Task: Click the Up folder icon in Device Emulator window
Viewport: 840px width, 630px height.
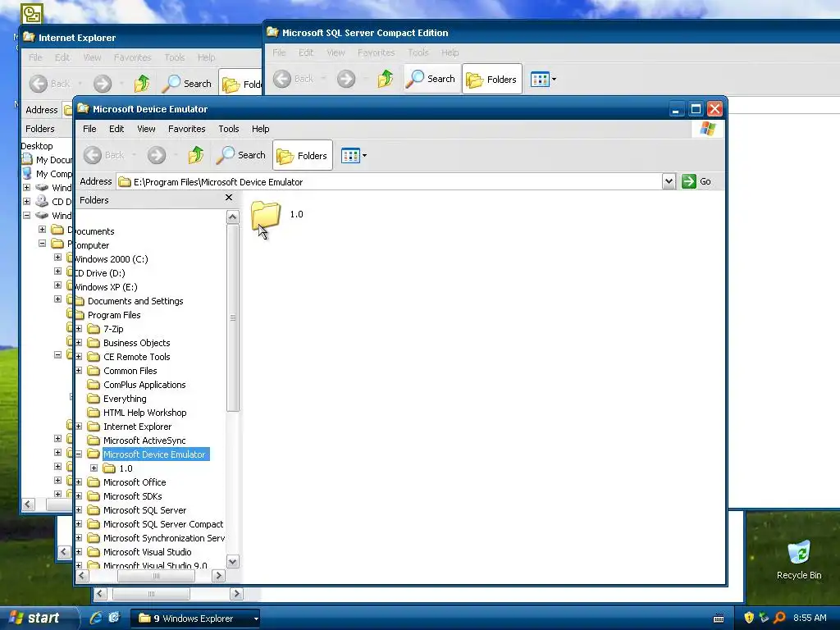Action: 195,155
